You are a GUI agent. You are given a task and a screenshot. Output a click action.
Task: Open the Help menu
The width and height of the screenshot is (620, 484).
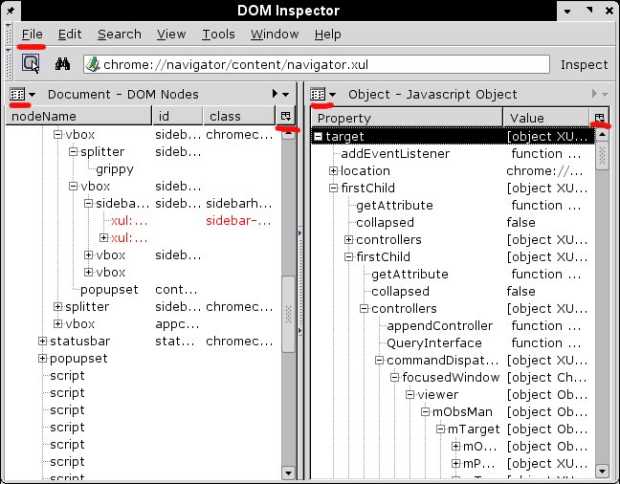pyautogui.click(x=328, y=34)
